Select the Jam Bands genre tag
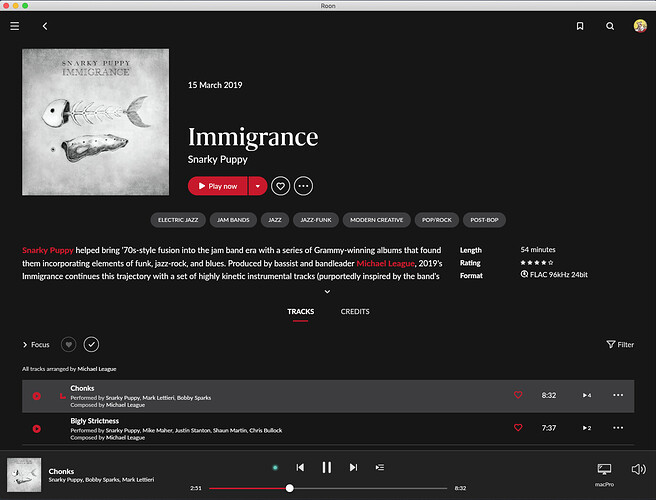 pos(233,220)
